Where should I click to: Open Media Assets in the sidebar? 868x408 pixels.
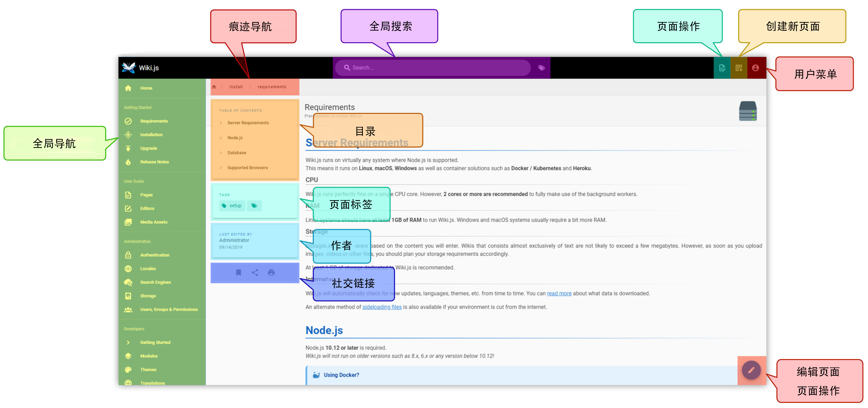tap(154, 222)
